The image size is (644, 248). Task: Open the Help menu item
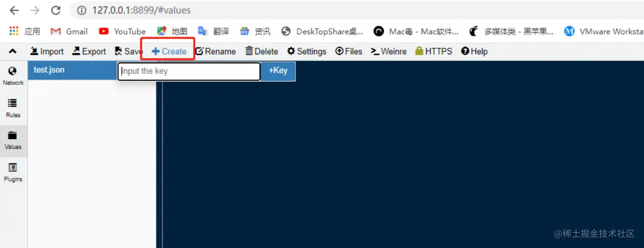click(474, 51)
